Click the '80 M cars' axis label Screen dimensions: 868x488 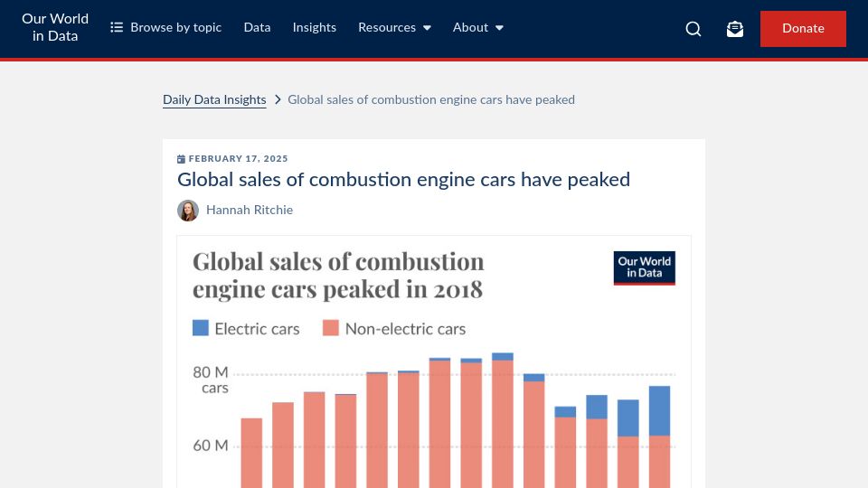pyautogui.click(x=211, y=380)
